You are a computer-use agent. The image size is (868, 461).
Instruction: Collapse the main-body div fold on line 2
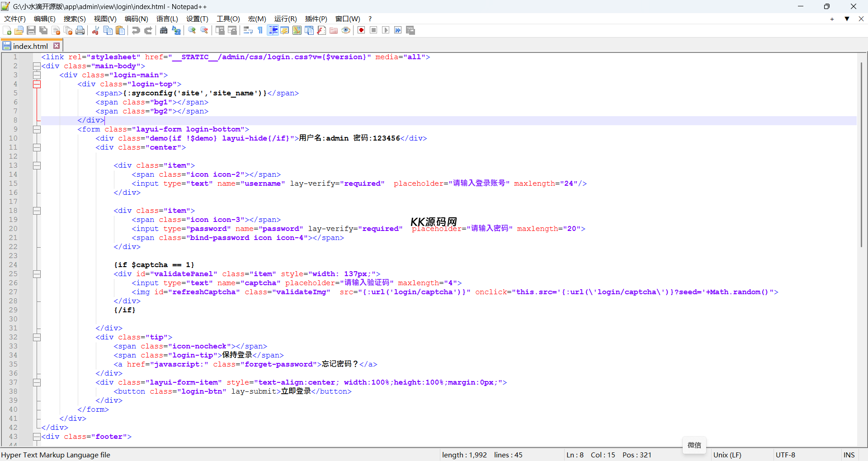coord(37,66)
